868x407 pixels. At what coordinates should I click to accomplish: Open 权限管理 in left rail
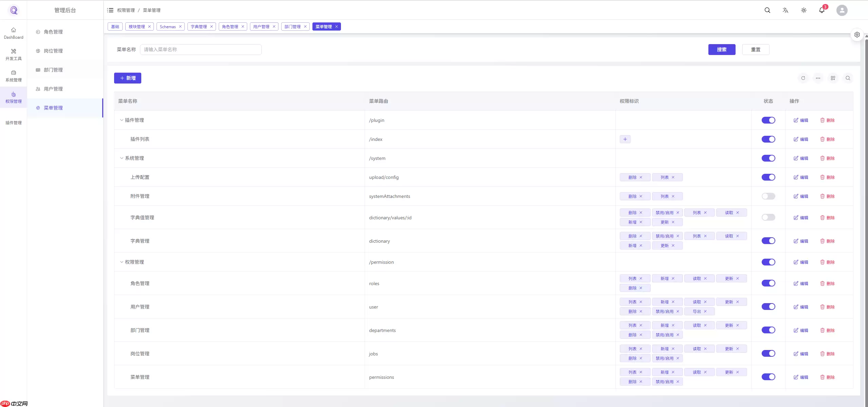point(14,97)
